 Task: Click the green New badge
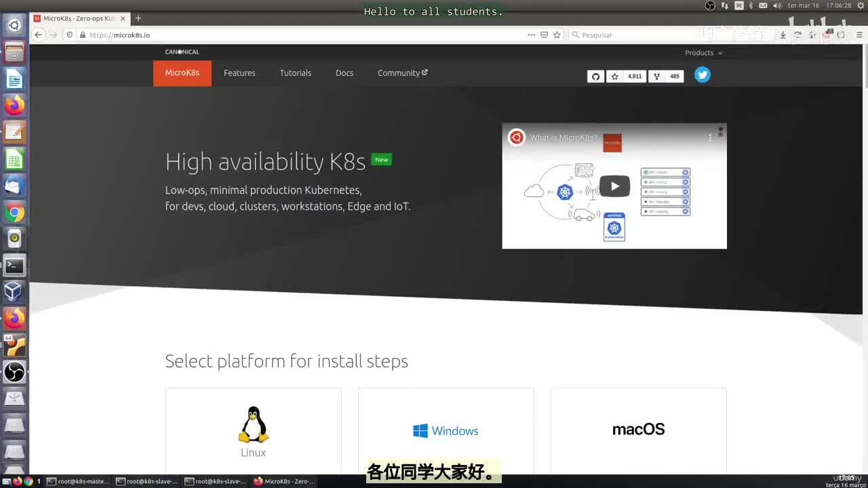[382, 160]
